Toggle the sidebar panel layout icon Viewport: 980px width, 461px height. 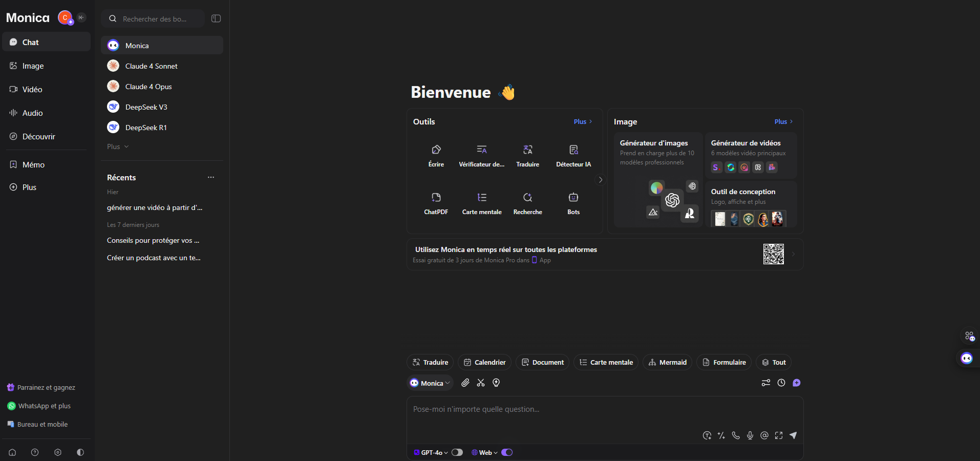(x=216, y=18)
